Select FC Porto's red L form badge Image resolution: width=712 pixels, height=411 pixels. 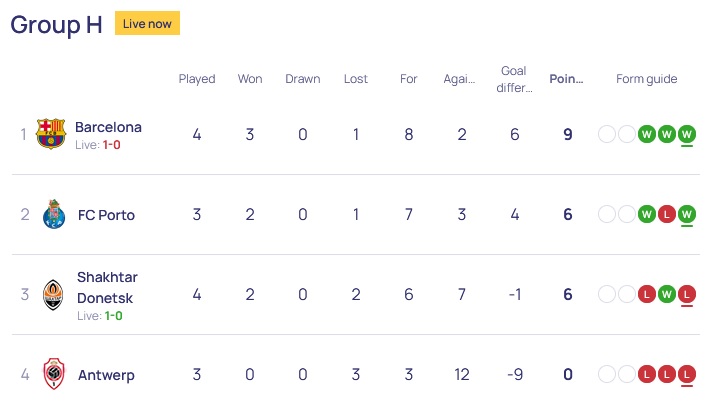[667, 214]
